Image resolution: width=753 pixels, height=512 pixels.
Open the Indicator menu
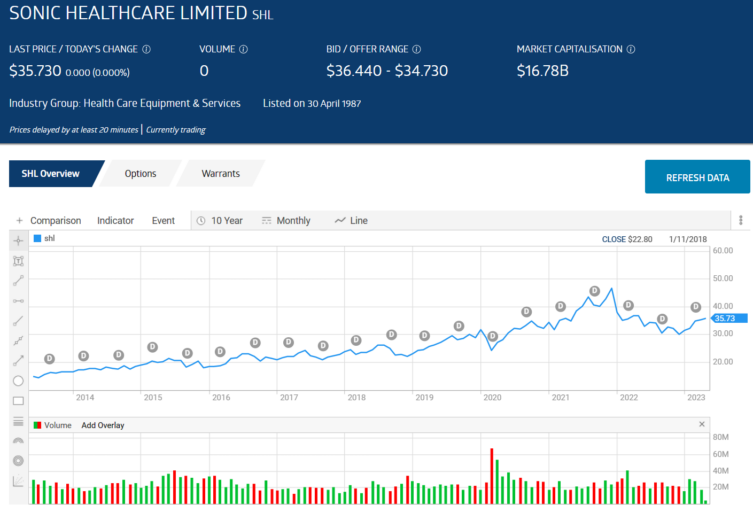115,220
